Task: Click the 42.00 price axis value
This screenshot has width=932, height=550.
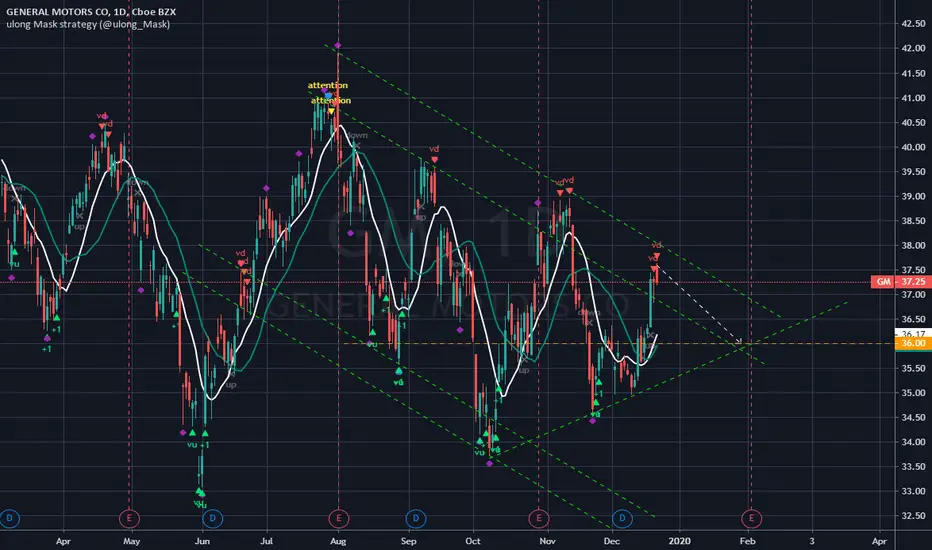Action: (914, 49)
